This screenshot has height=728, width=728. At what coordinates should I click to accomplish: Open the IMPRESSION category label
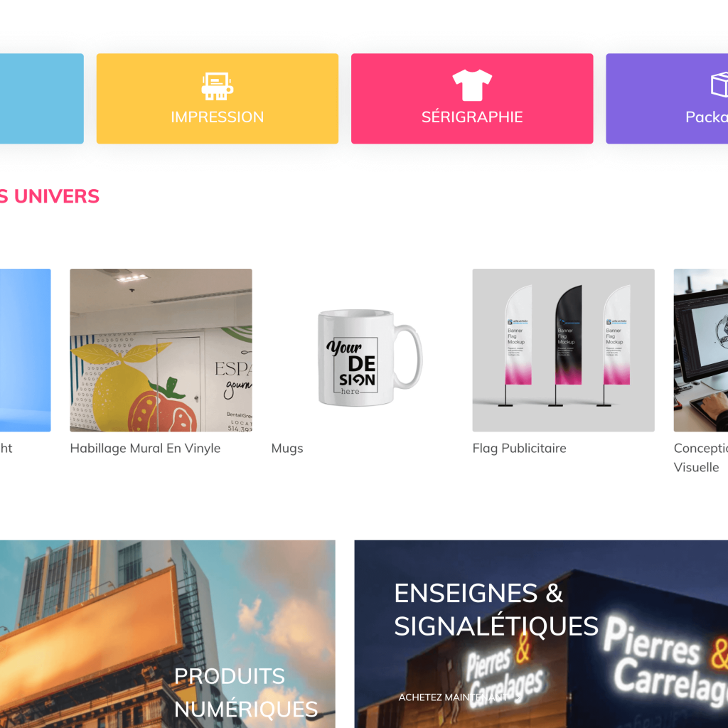218,117
